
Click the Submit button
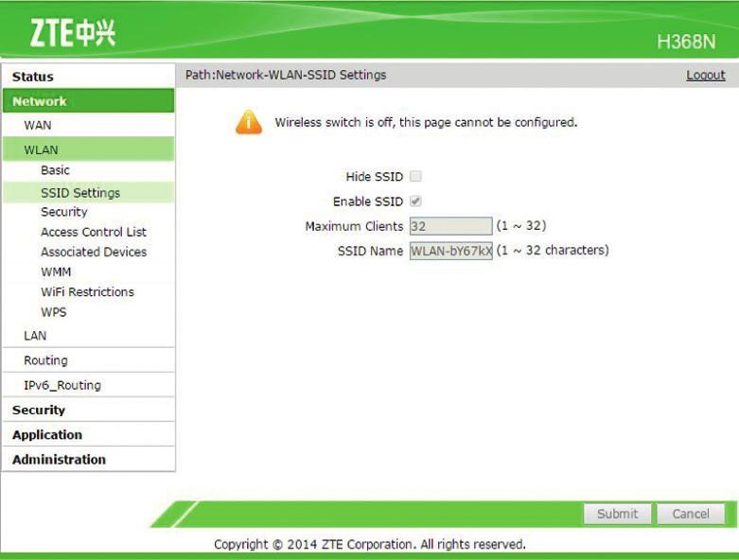click(x=617, y=514)
